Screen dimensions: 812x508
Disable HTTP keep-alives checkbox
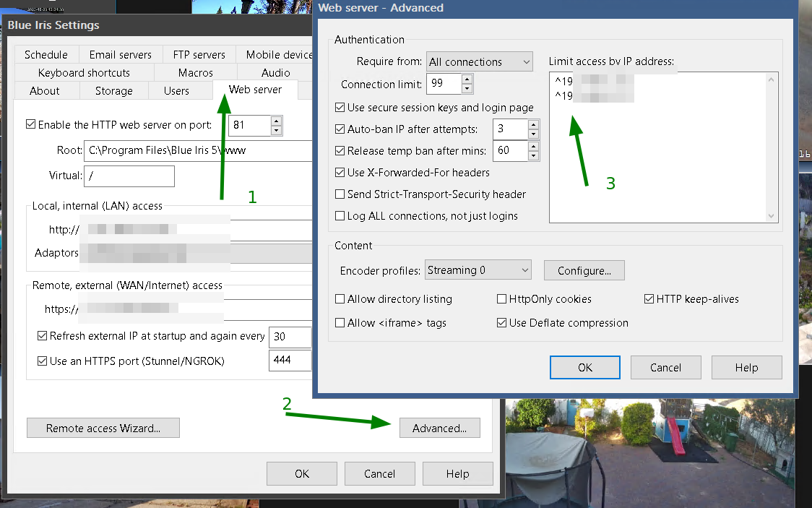pyautogui.click(x=649, y=299)
